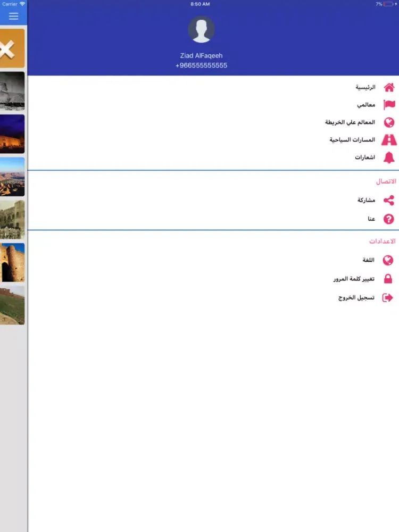Open the اللغة language setting
The width and height of the screenshot is (399, 532).
(369, 260)
